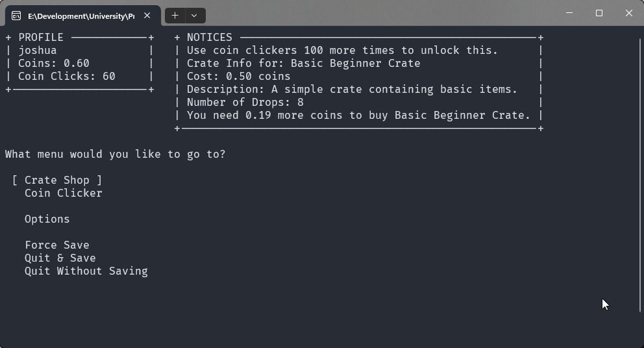Screen dimensions: 644x348
Task: Select Quit Without Saving
Action: pos(86,271)
